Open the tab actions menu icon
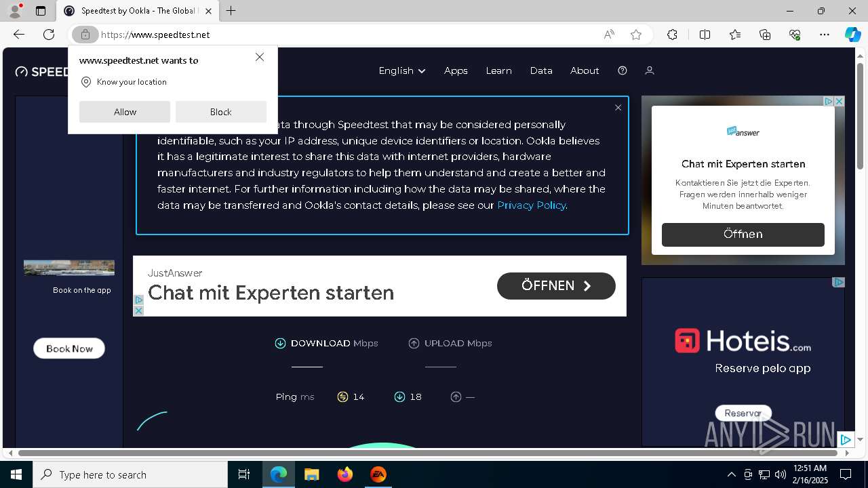This screenshot has height=488, width=868. 41,11
